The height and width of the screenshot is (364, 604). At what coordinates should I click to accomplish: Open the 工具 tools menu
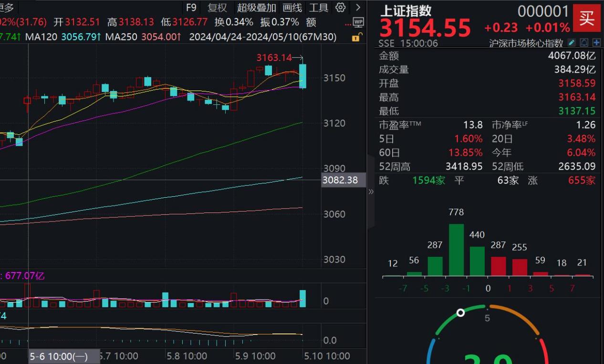tap(318, 8)
